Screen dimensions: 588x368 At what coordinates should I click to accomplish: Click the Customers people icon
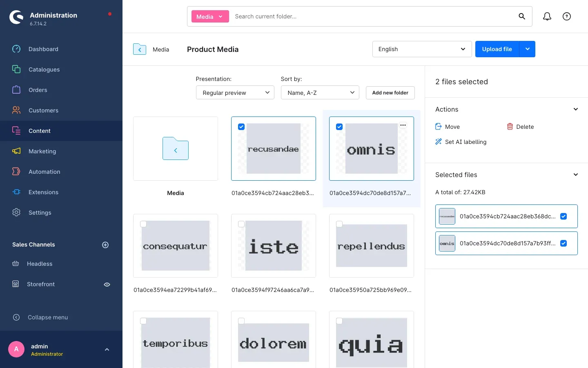[x=16, y=110]
